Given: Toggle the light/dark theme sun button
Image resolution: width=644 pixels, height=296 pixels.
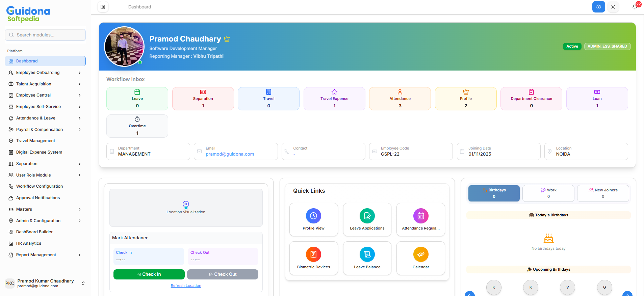Looking at the screenshot, I should coord(613,7).
